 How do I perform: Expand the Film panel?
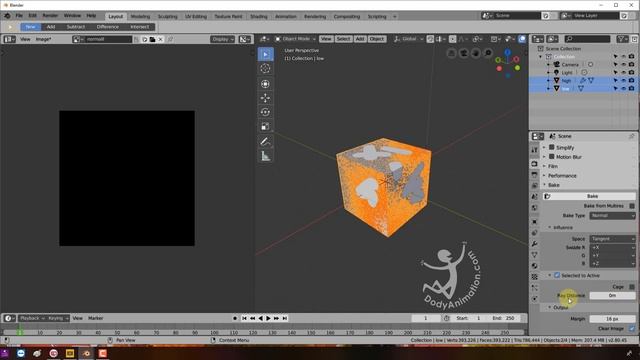(x=553, y=166)
